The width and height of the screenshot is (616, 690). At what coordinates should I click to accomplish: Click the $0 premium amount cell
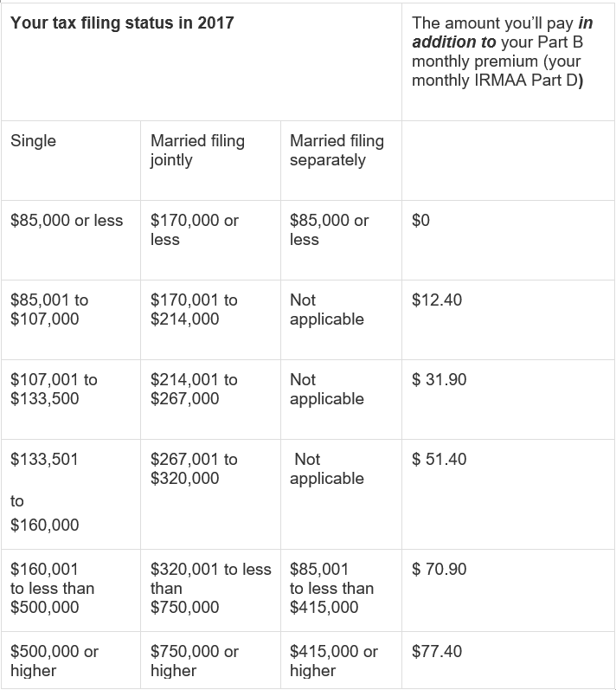pos(421,221)
